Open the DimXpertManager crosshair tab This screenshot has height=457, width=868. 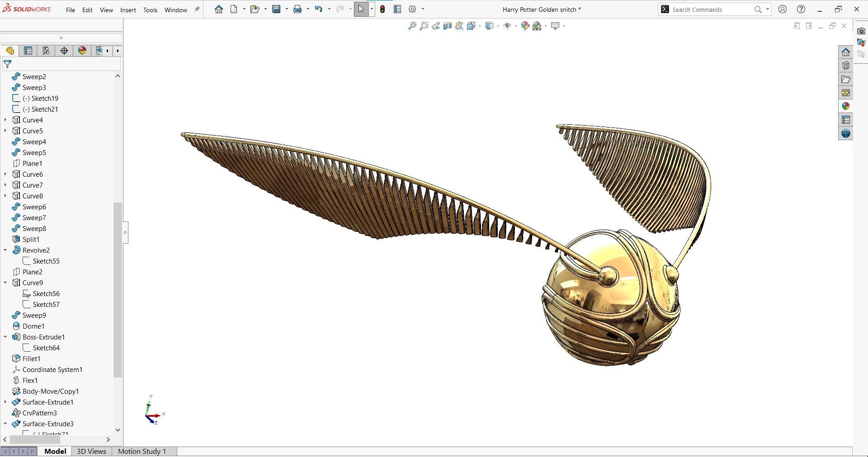[x=64, y=51]
